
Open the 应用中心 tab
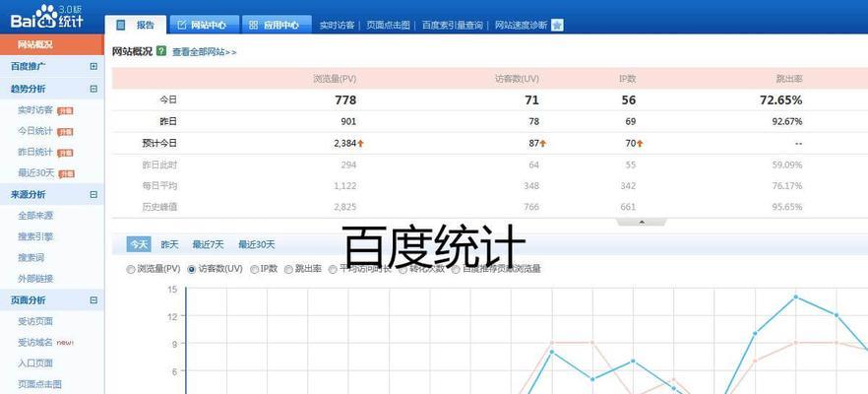(277, 25)
